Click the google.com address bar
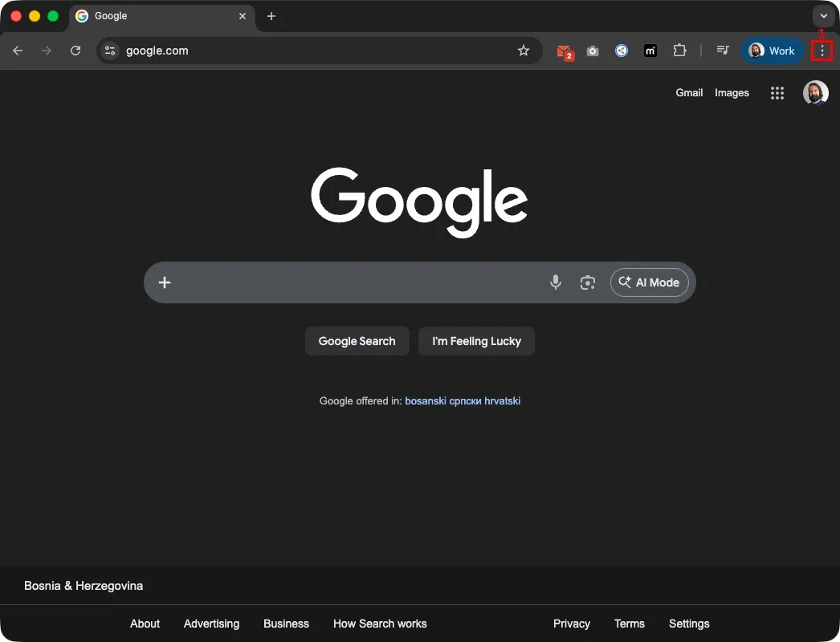 point(319,51)
